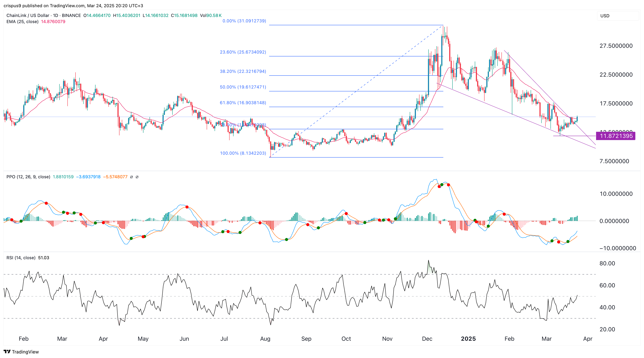This screenshot has height=358, width=644.
Task: Click the 100.00% (8.1342203) Fibonacci label
Action: [243, 153]
